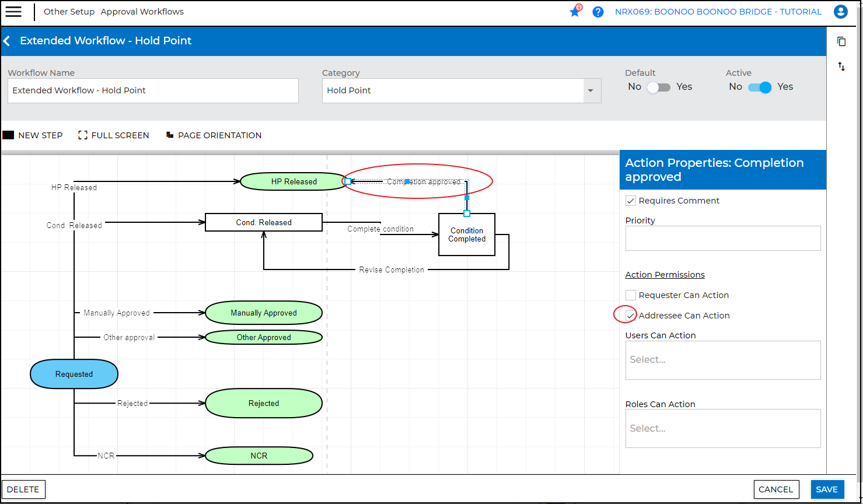The height and width of the screenshot is (504, 863).
Task: Turn off the Active switch
Action: tap(759, 87)
